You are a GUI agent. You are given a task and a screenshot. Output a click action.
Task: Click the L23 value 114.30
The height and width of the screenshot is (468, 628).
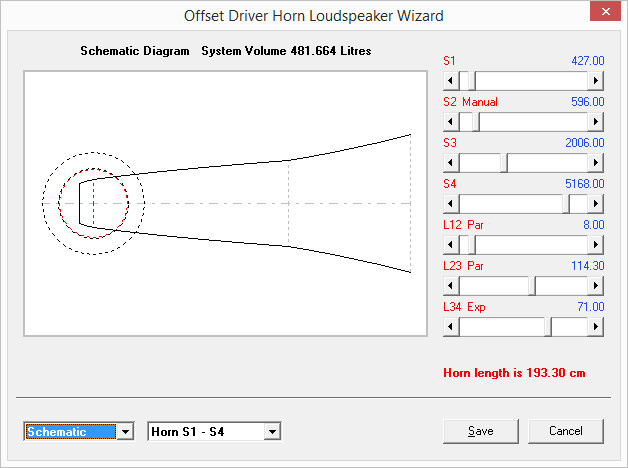point(588,266)
